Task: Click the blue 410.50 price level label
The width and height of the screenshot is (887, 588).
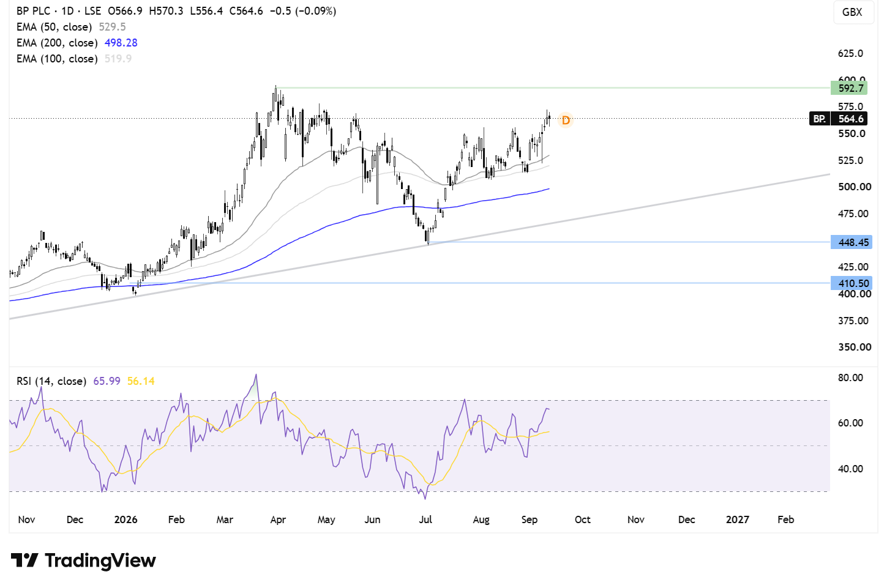Action: click(851, 283)
